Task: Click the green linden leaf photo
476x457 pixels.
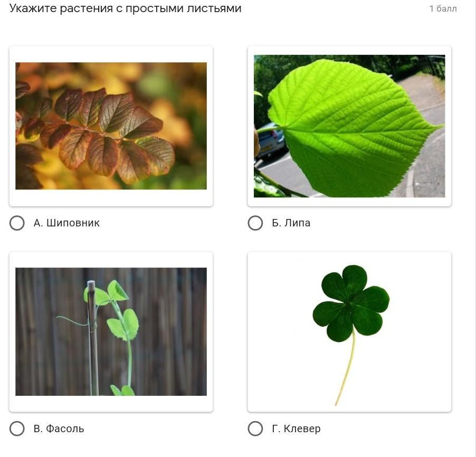Action: point(349,126)
